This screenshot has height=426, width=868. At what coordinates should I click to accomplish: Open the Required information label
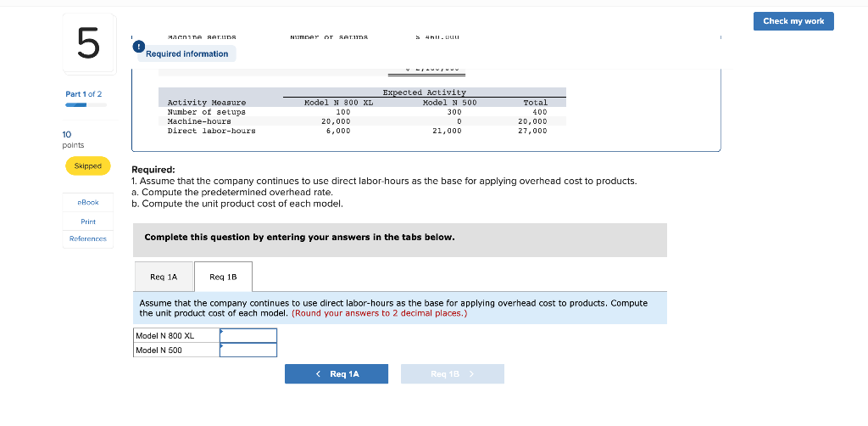(187, 53)
